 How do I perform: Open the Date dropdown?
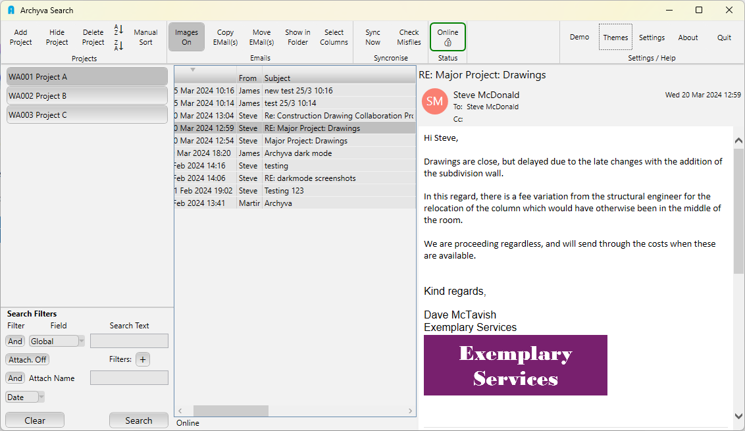click(x=25, y=397)
